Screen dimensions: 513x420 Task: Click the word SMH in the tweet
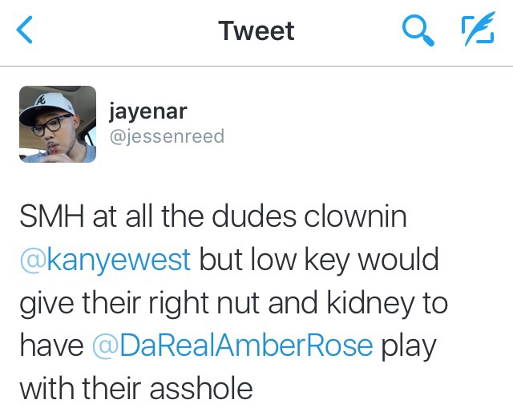click(x=52, y=217)
